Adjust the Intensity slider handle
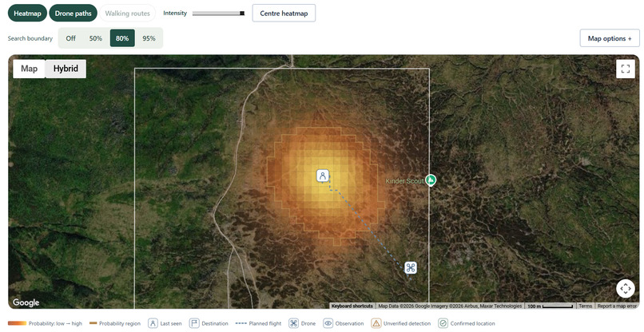The width and height of the screenshot is (644, 332). pyautogui.click(x=242, y=13)
